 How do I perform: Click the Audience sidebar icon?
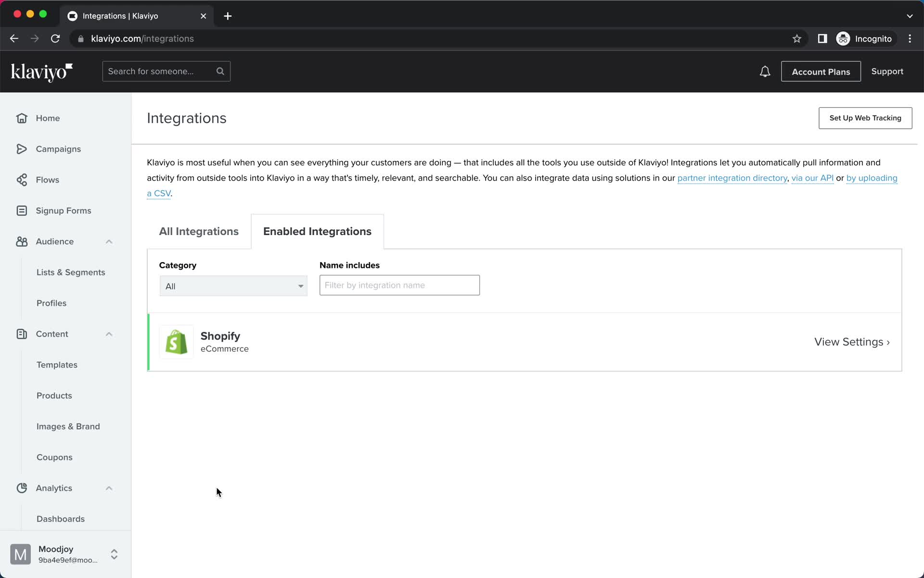21,241
